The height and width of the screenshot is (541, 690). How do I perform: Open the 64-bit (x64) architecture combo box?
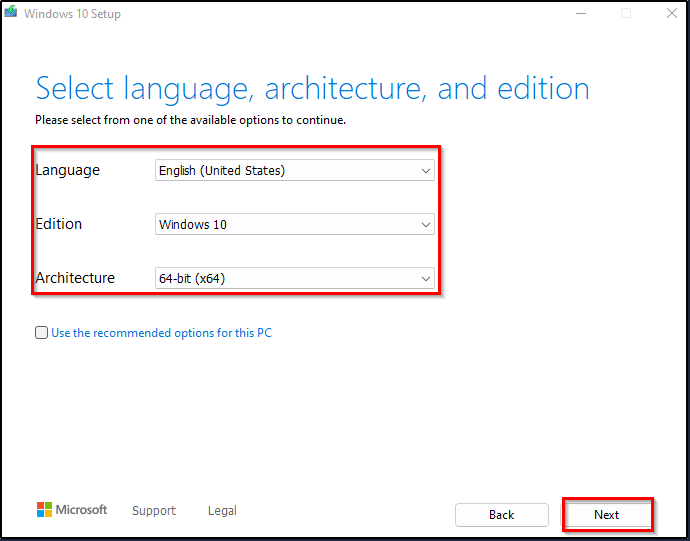295,278
